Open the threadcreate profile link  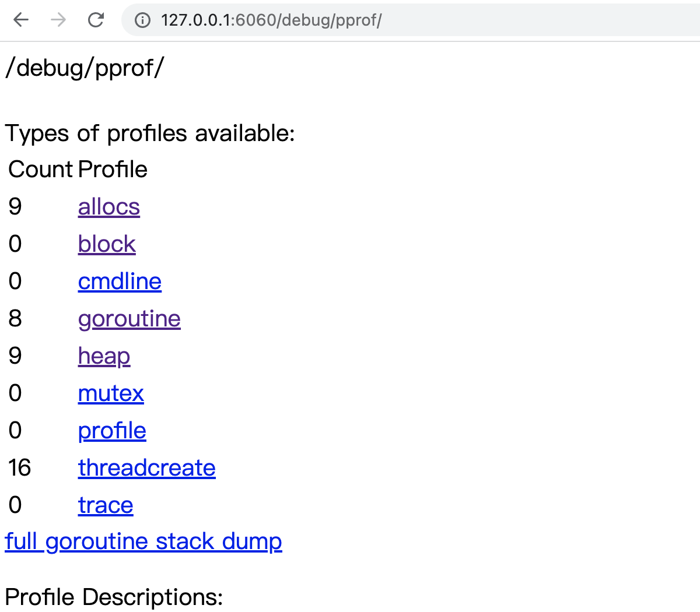pyautogui.click(x=147, y=468)
